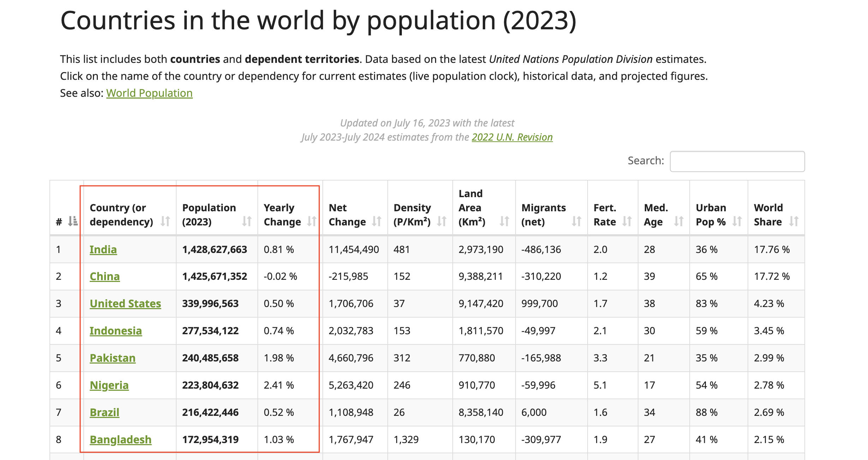Open the Brazil country page
This screenshot has height=460, width=868.
point(105,412)
